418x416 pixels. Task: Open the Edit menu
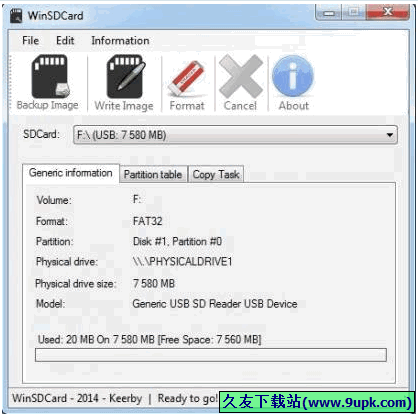(x=65, y=41)
